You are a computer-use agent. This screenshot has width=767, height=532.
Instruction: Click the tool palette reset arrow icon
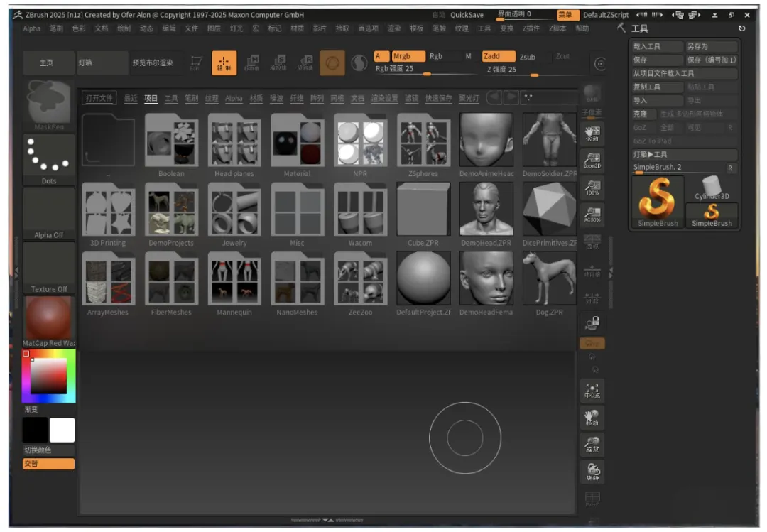[741, 28]
